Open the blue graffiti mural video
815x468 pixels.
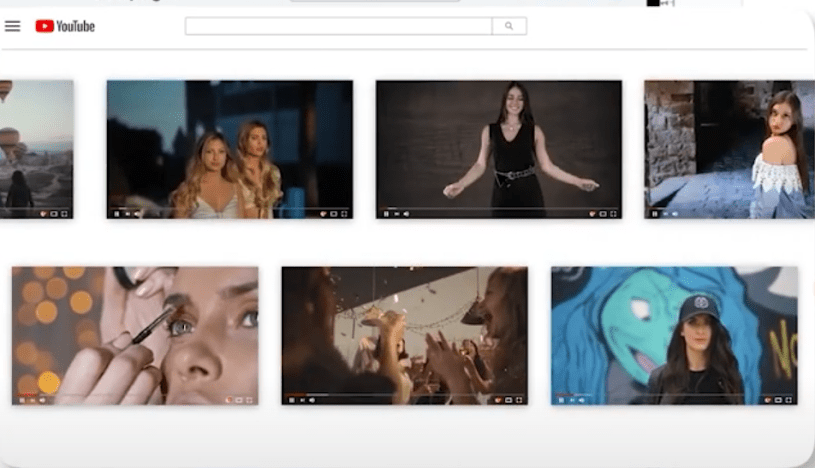[674, 330]
